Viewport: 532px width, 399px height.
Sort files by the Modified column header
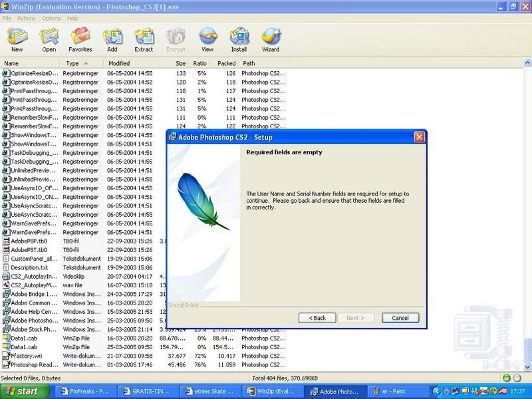(130, 63)
